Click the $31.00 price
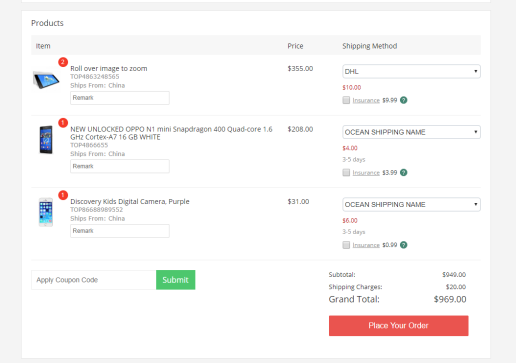 [x=298, y=201]
